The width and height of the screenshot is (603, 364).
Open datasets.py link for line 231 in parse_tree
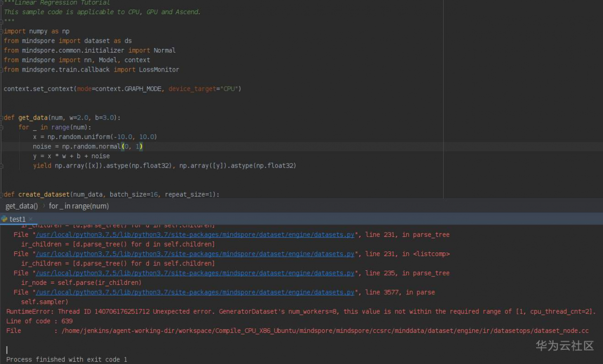coord(195,235)
